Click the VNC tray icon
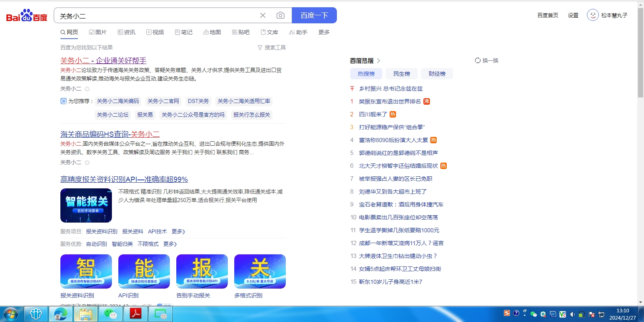 pyautogui.click(x=562, y=314)
